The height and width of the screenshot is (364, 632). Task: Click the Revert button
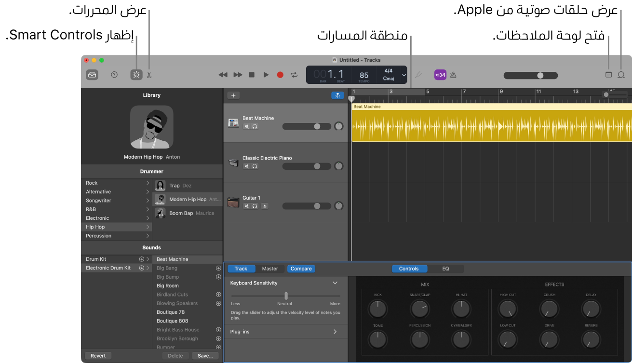click(x=98, y=355)
